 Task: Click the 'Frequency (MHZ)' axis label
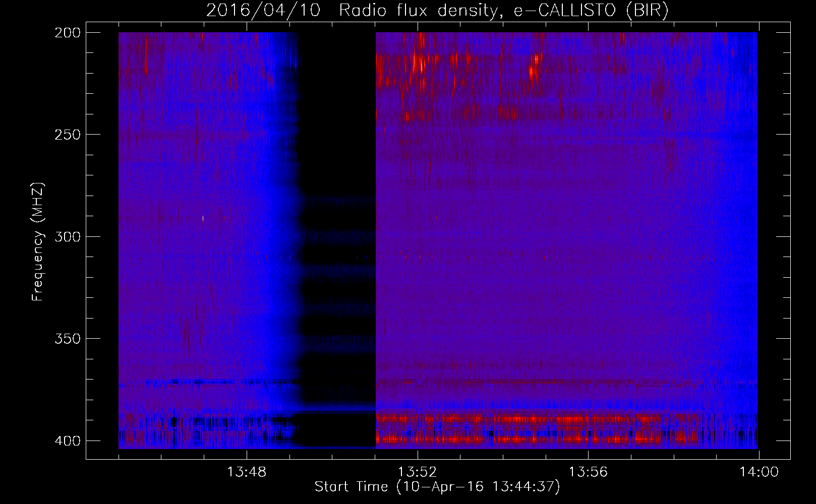coord(38,242)
